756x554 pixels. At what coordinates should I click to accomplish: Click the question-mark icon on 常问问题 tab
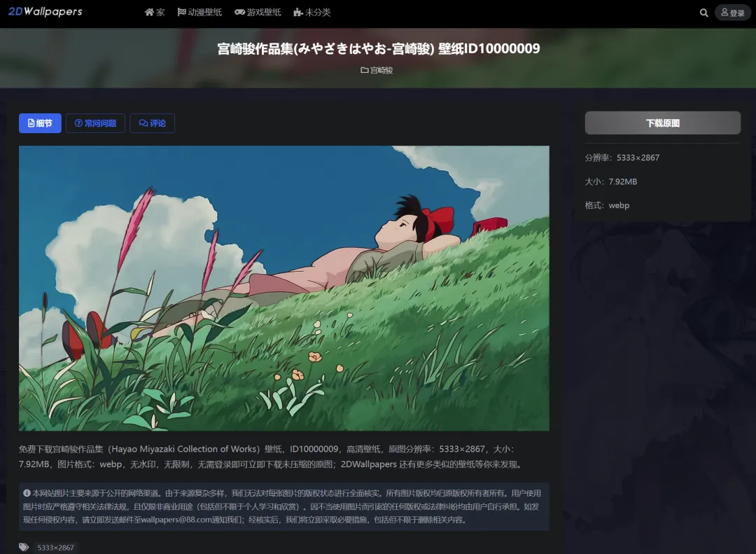[78, 123]
